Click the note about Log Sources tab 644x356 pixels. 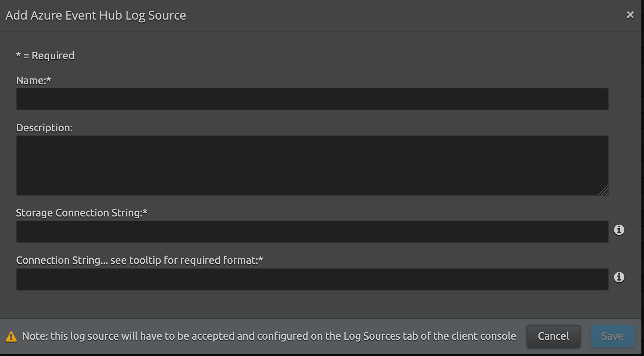tap(269, 336)
